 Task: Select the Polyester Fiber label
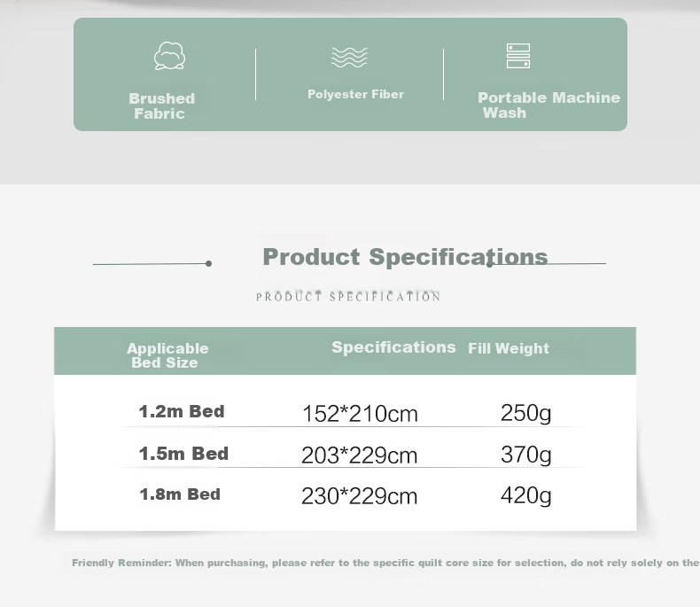[x=356, y=94]
